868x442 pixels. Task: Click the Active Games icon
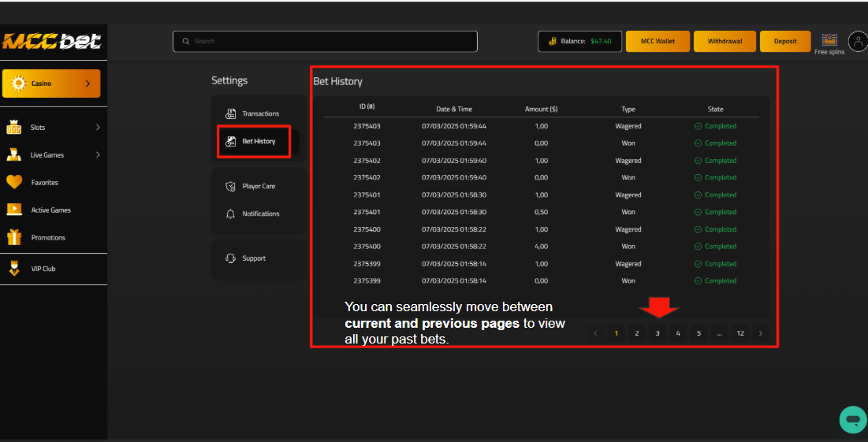coord(14,210)
